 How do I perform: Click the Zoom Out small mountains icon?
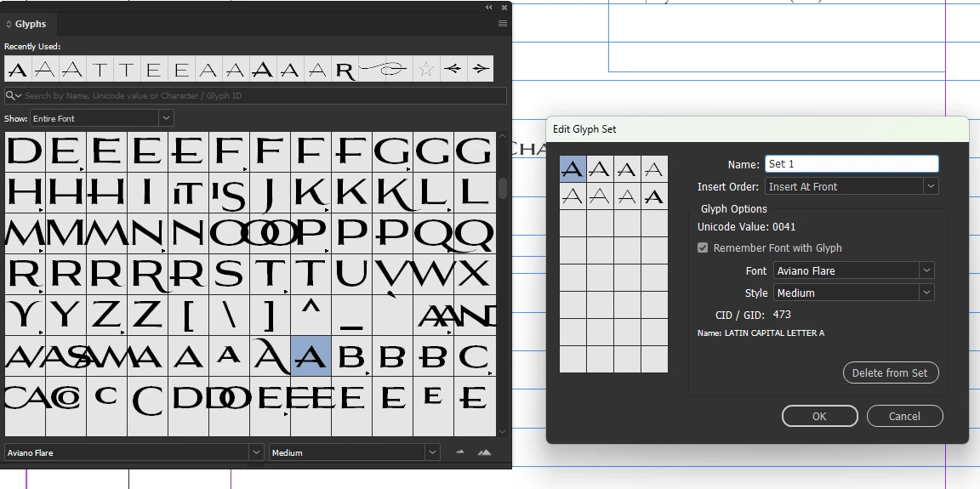[460, 452]
